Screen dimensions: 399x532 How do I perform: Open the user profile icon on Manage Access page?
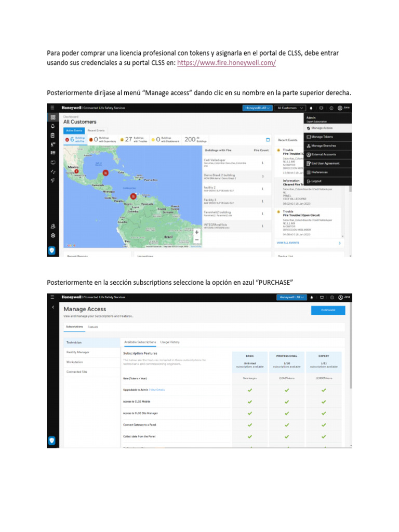(x=341, y=298)
